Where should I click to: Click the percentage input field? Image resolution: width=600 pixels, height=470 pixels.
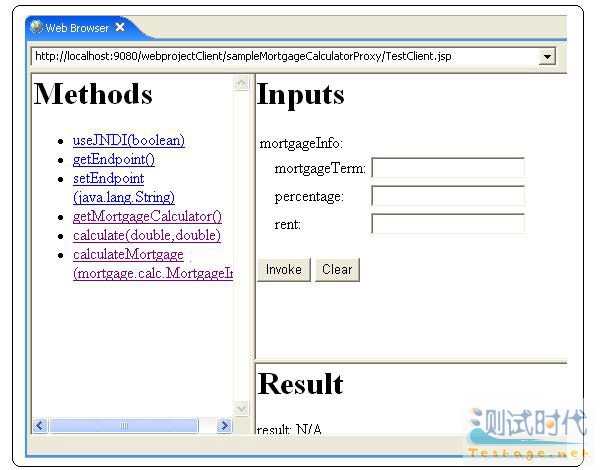point(447,196)
